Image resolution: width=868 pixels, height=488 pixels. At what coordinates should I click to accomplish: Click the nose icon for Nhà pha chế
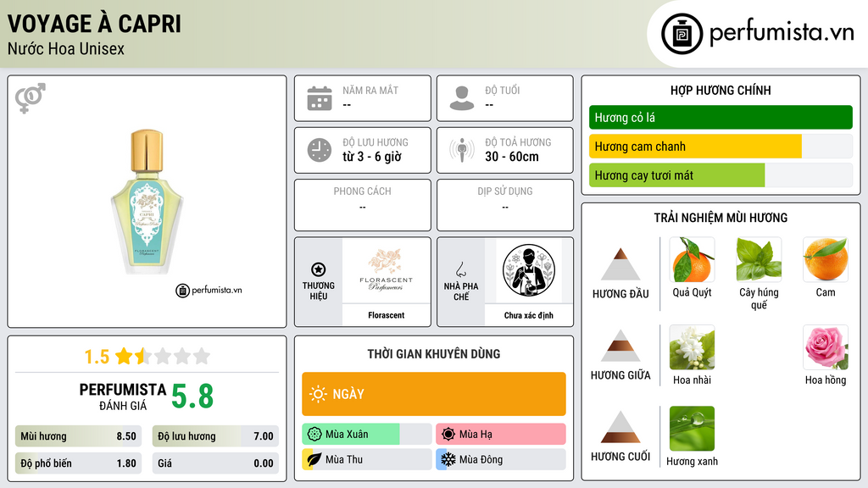460,269
